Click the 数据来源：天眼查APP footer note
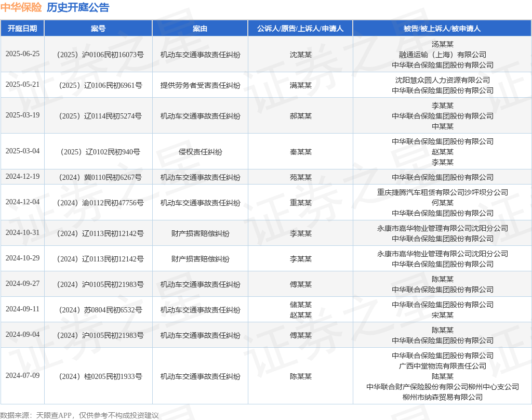 (x=79, y=415)
